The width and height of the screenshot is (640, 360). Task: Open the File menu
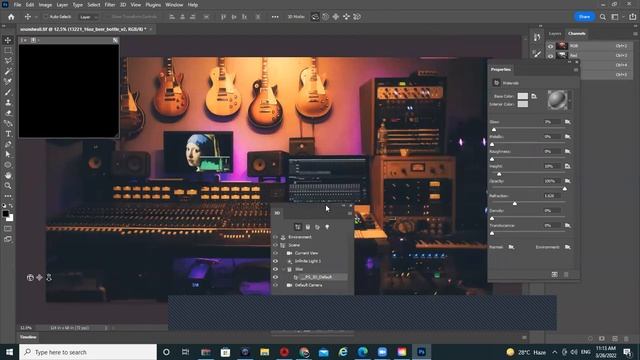click(17, 5)
